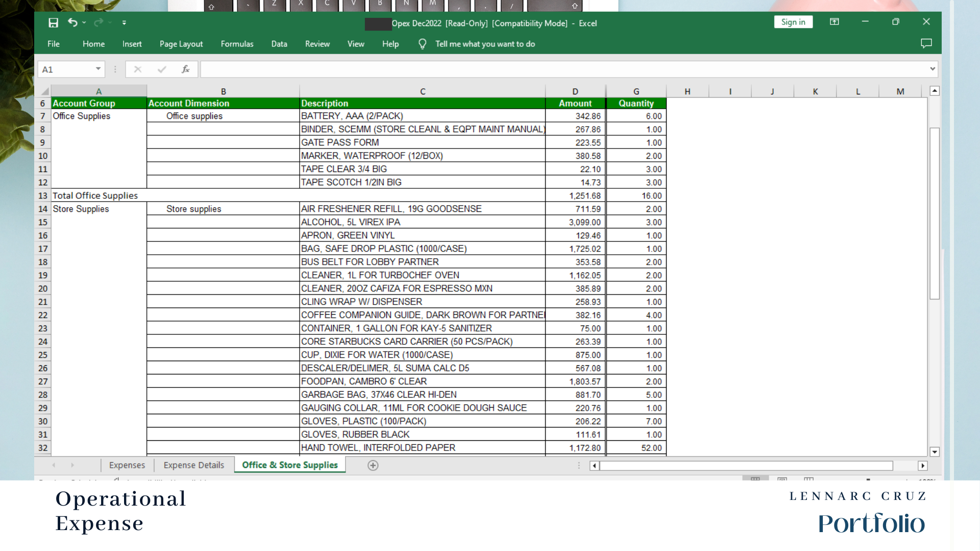Click horizontal scrollbar left arrow
Screen dimensions: 980x551
[x=594, y=466]
